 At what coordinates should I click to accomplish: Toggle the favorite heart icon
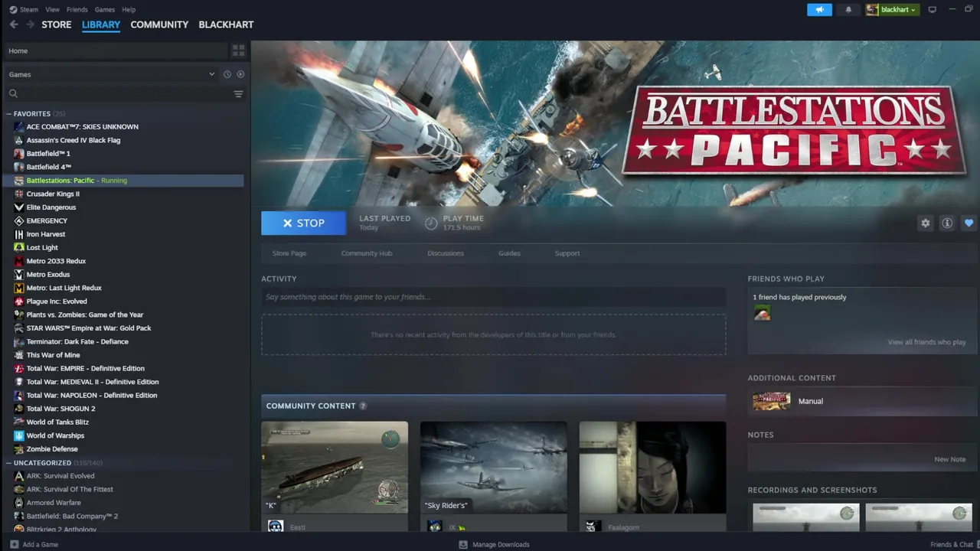pyautogui.click(x=969, y=223)
